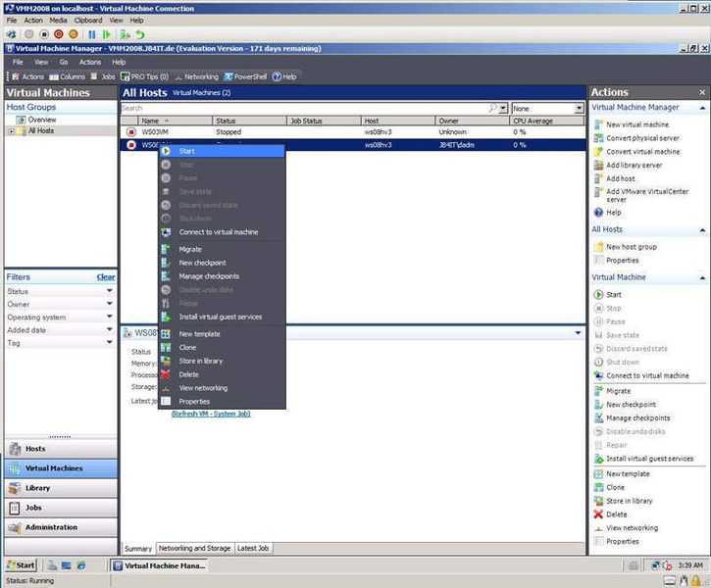Open the Go menu in VMM menu bar

click(64, 62)
